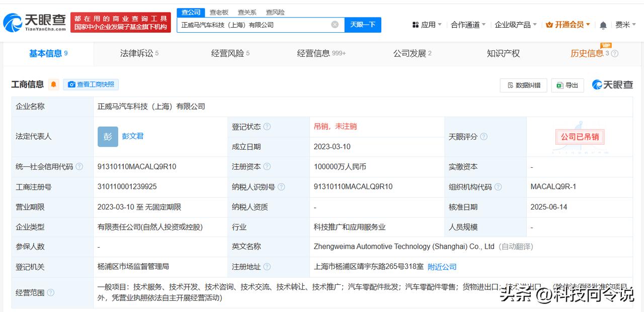
Task: Click the help icon beside 天眼评分
Action: pos(484,137)
